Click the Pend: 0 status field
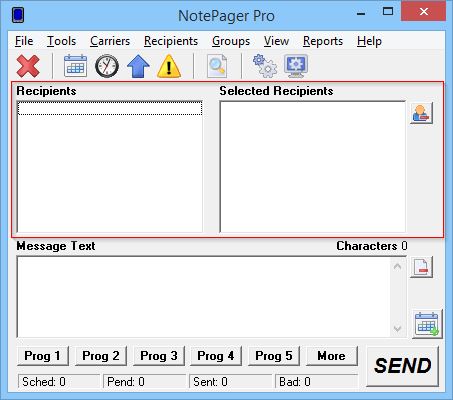This screenshot has height=400, width=453. pyautogui.click(x=144, y=382)
